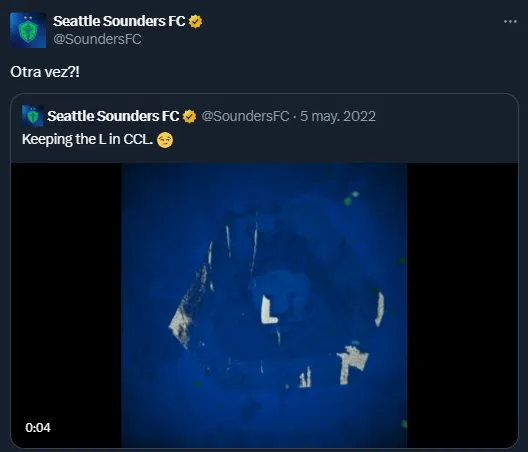Open the three-dot more options menu
Screen dimensions: 528x452
tap(510, 22)
